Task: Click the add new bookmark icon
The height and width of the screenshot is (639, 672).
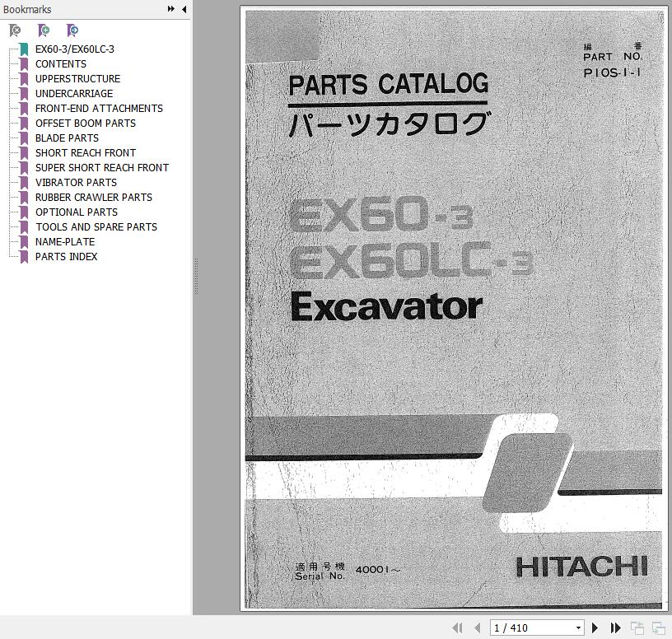Action: (x=44, y=30)
